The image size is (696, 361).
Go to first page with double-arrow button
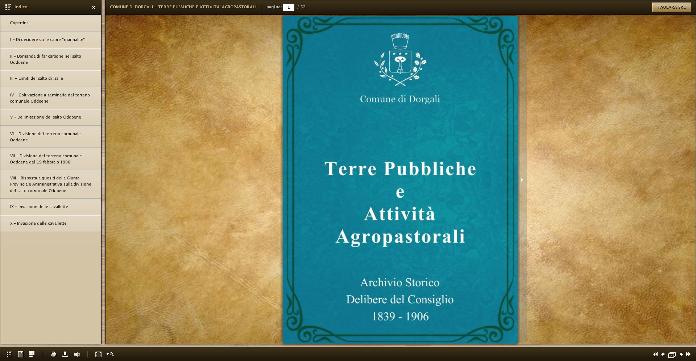[x=656, y=354]
